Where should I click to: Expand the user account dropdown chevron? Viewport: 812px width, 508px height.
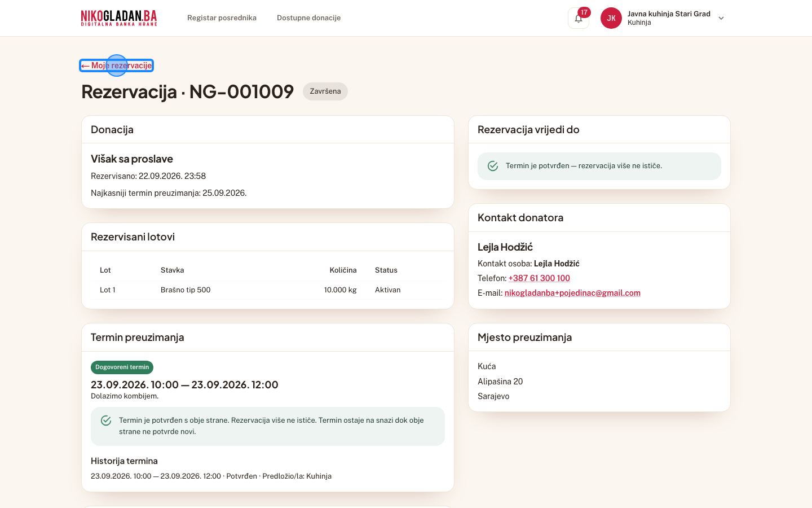721,18
